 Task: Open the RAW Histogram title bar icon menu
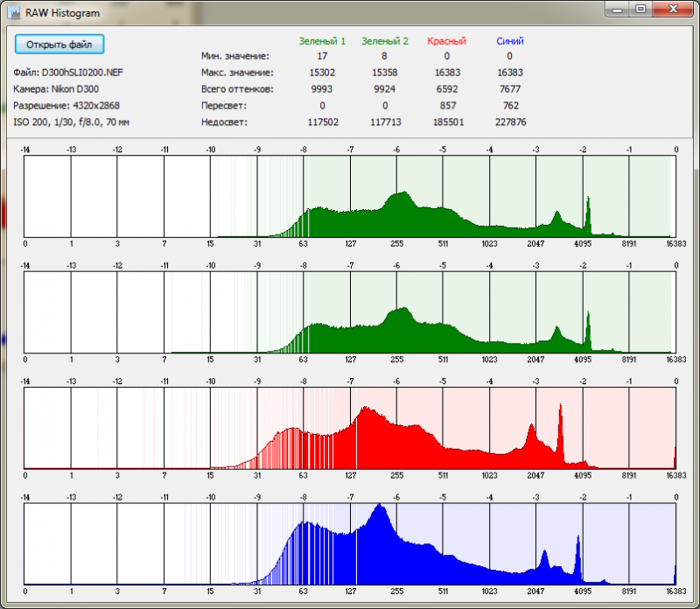(14, 13)
